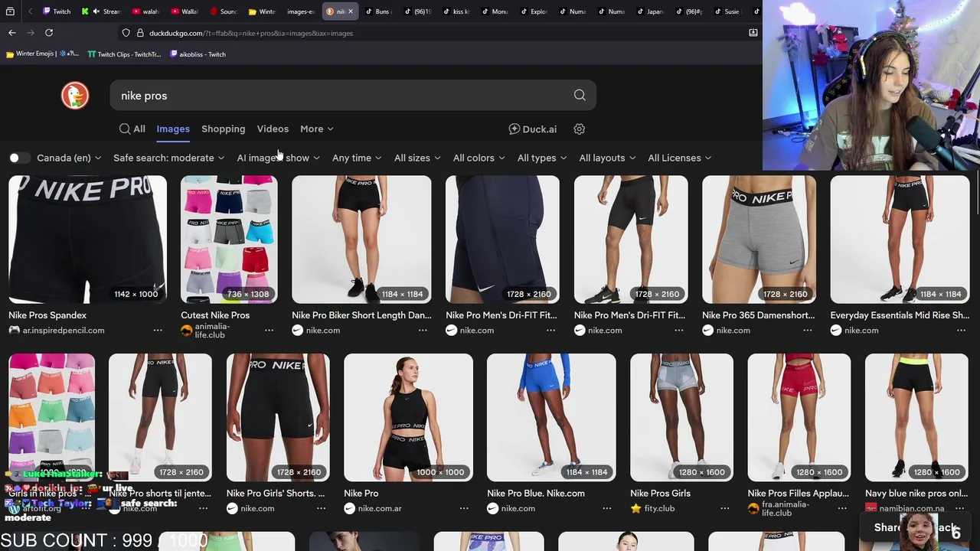Open the Winter Emojis bookmark folder
The height and width of the screenshot is (551, 980).
point(42,54)
